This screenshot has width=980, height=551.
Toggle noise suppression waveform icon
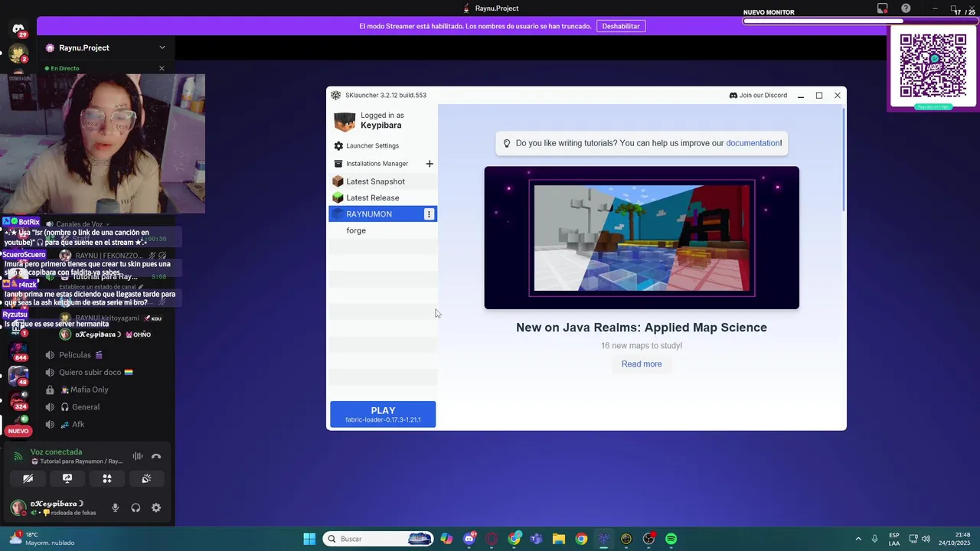pyautogui.click(x=138, y=456)
